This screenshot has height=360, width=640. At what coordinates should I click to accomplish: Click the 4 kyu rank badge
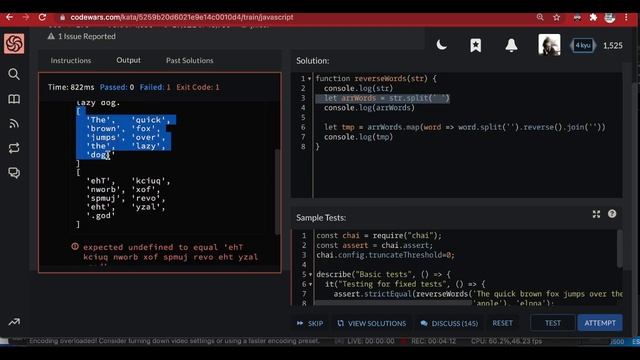click(582, 45)
